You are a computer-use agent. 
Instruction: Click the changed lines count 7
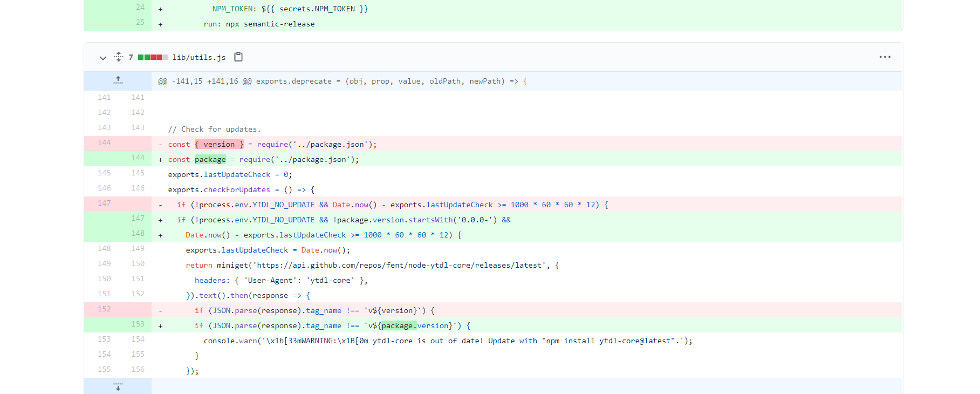[x=131, y=57]
